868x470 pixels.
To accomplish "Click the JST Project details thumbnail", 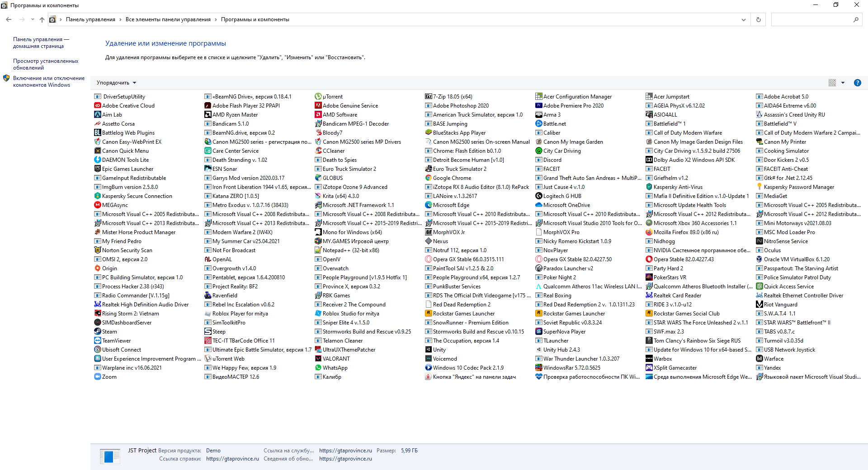I will pos(110,456).
